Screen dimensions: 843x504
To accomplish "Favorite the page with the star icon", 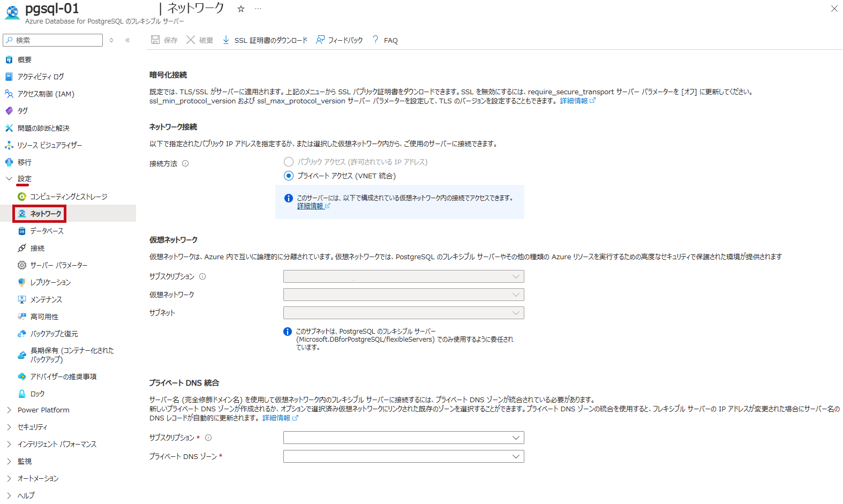I will [x=241, y=9].
